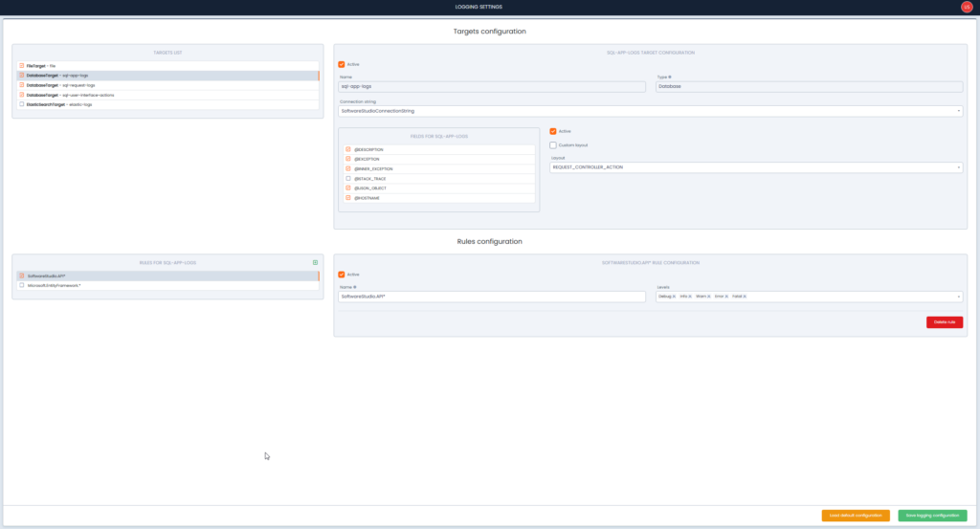The height and width of the screenshot is (529, 980).
Task: Remove the Debug level tag
Action: (x=674, y=297)
